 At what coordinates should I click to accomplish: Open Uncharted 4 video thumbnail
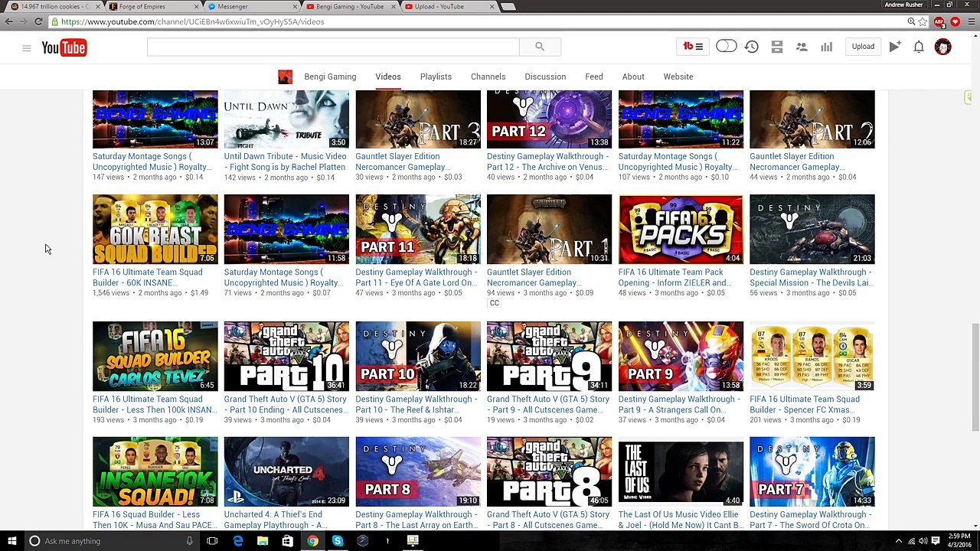pyautogui.click(x=286, y=471)
